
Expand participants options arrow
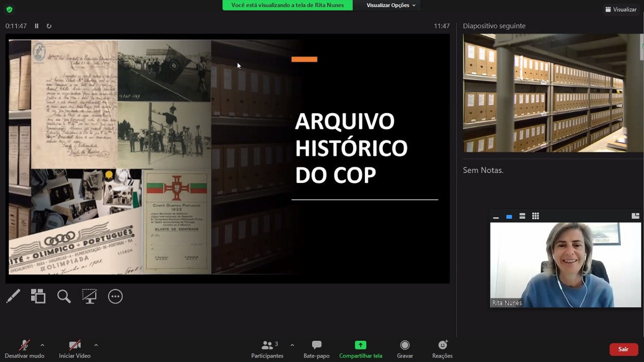(292, 345)
